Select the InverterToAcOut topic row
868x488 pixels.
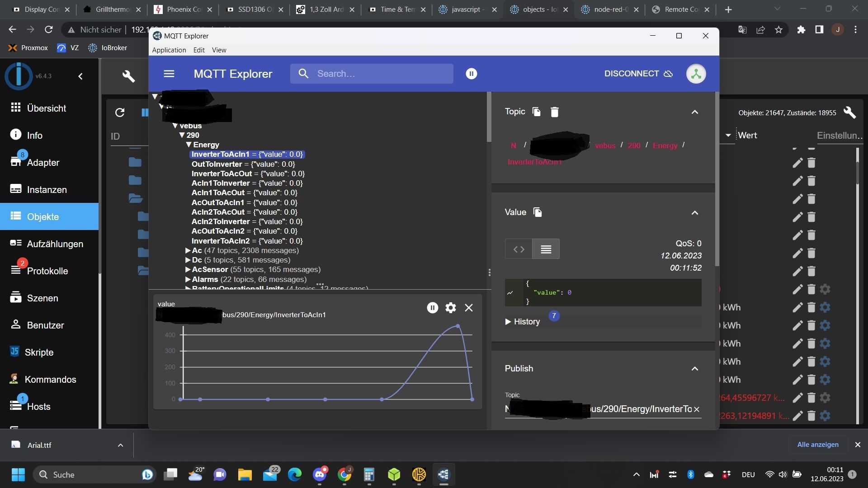(x=248, y=174)
